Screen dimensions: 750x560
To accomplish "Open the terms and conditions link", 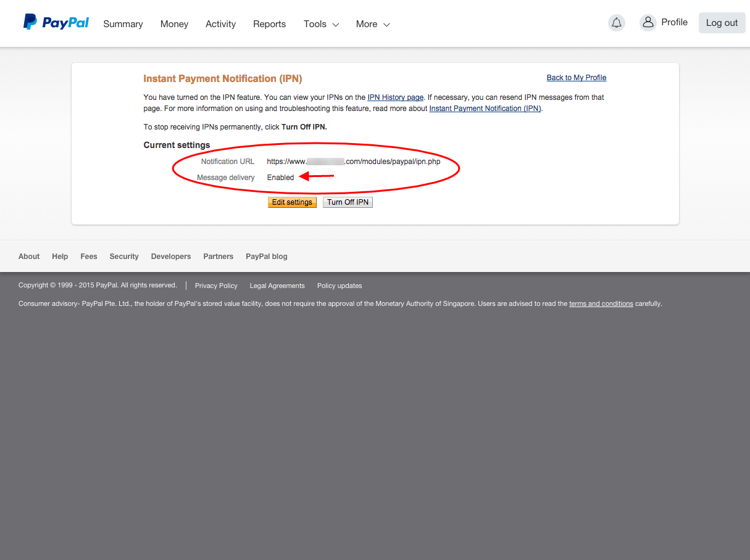I will coord(601,303).
